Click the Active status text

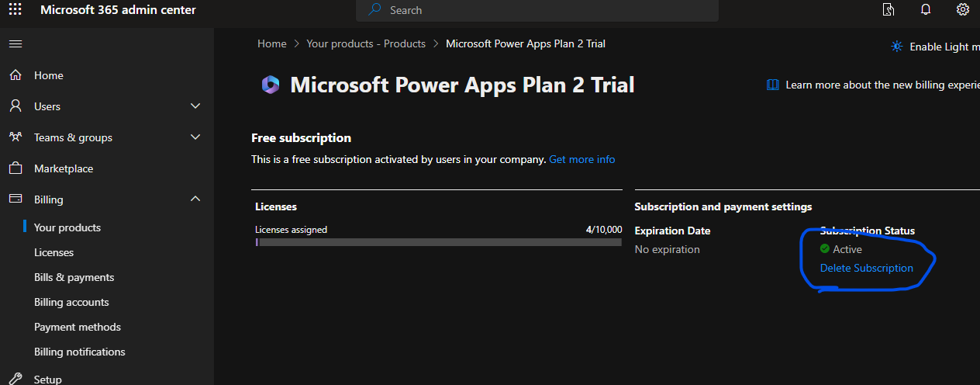tap(847, 249)
